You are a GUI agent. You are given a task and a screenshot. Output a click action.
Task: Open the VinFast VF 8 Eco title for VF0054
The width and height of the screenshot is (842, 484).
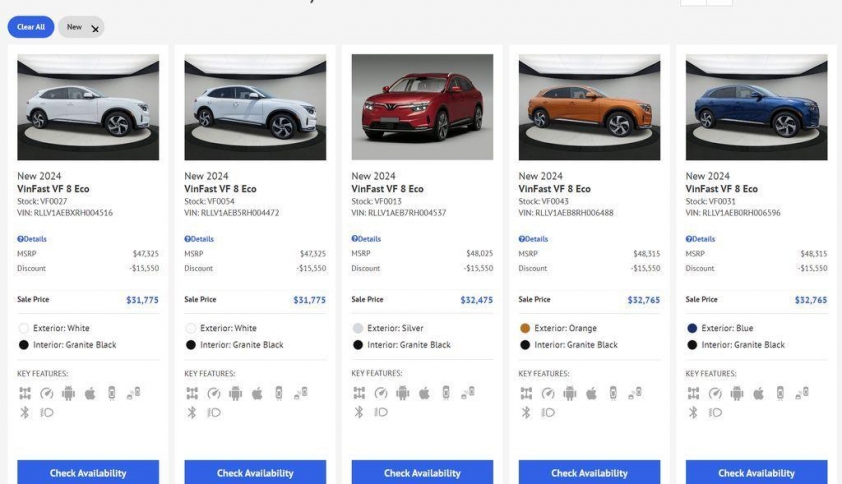220,189
